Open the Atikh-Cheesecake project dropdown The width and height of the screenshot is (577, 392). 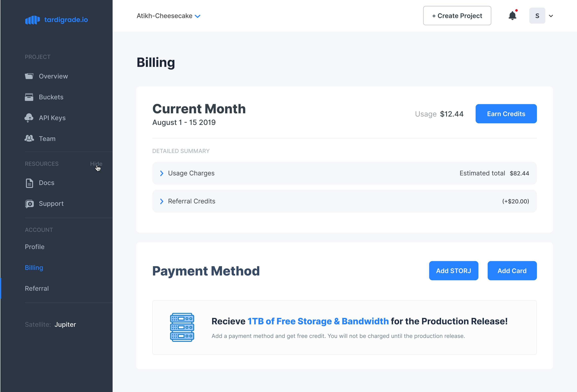pyautogui.click(x=168, y=16)
